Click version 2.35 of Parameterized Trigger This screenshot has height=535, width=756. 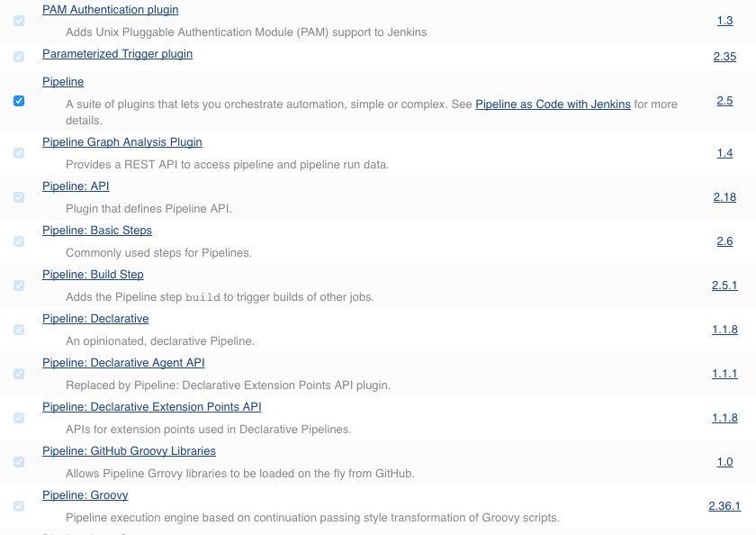[x=725, y=57]
